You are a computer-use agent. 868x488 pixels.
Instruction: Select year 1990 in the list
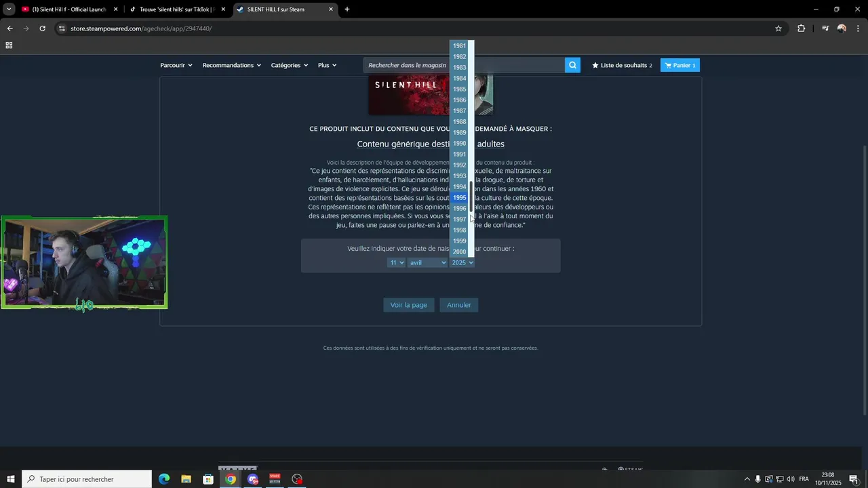459,144
